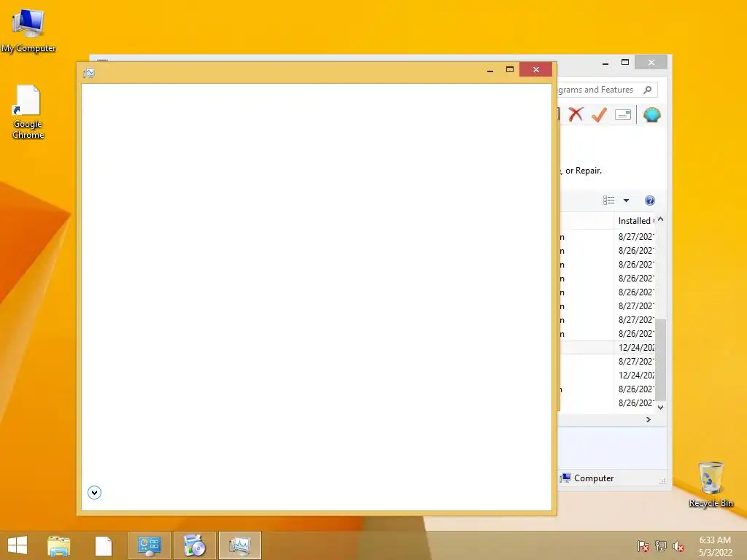Click the muted volume tray icon
Screen dimensions: 747x560
tap(678, 545)
